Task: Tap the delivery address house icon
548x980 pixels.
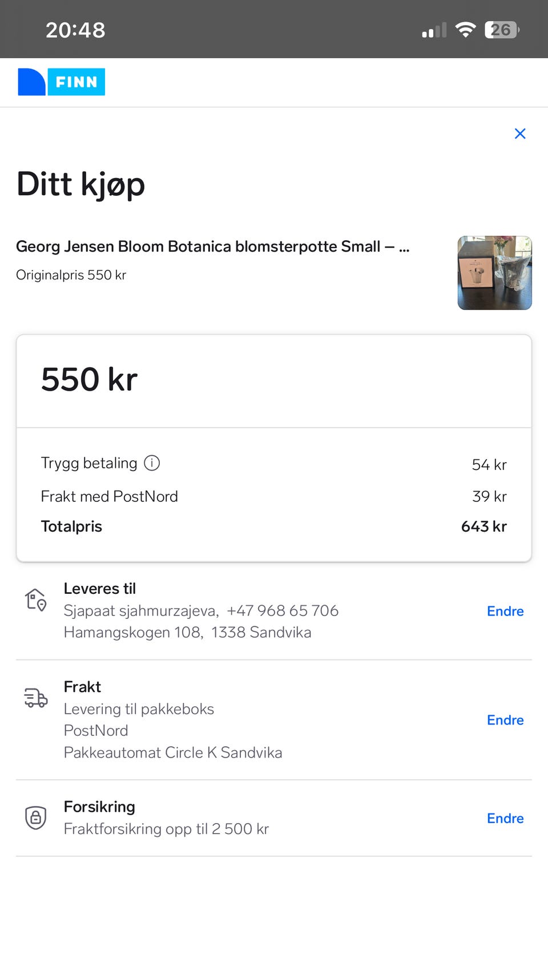Action: (35, 600)
